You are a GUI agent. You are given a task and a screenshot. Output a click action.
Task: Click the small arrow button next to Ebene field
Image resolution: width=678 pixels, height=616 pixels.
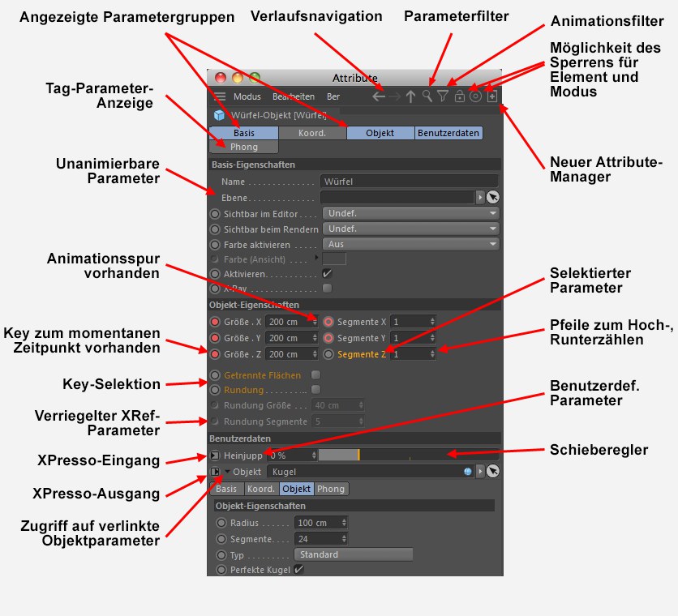point(480,197)
